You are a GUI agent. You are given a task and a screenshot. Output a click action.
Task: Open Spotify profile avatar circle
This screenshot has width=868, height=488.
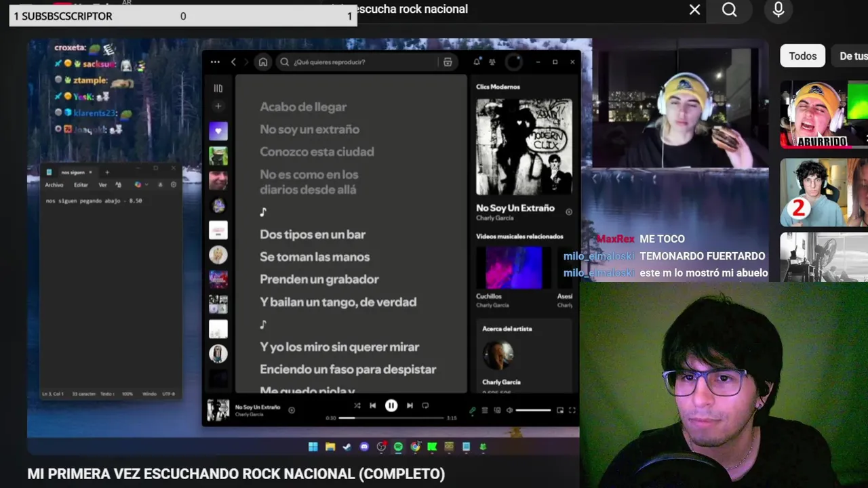coord(514,62)
